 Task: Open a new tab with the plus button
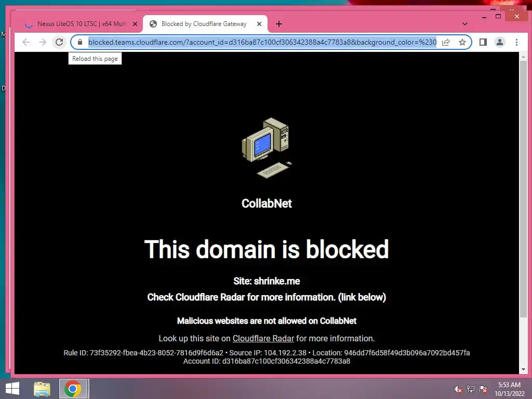tap(279, 24)
